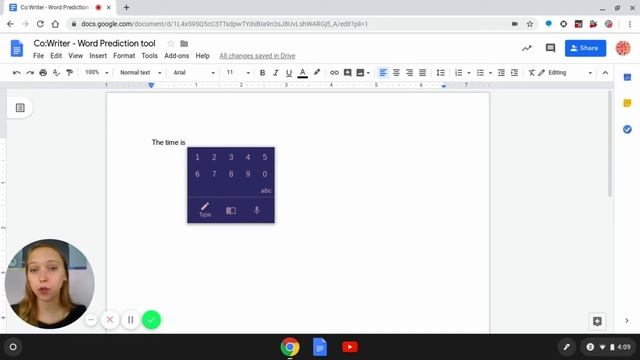
Task: Open the View menu
Action: 76,56
